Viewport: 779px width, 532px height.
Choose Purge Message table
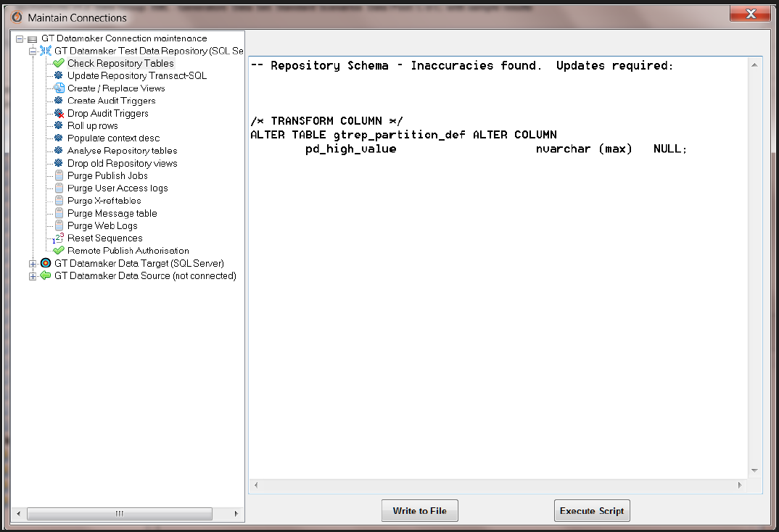pyautogui.click(x=112, y=213)
